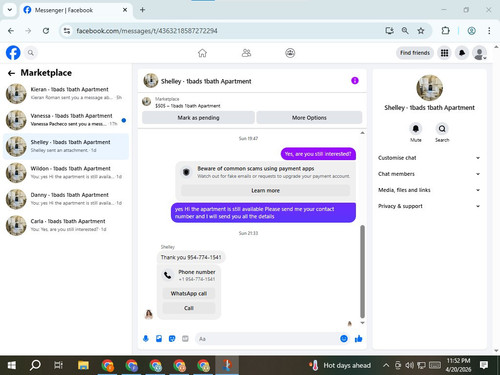500x375 pixels.
Task: Open the Chrome three-dot menu
Action: point(489,31)
